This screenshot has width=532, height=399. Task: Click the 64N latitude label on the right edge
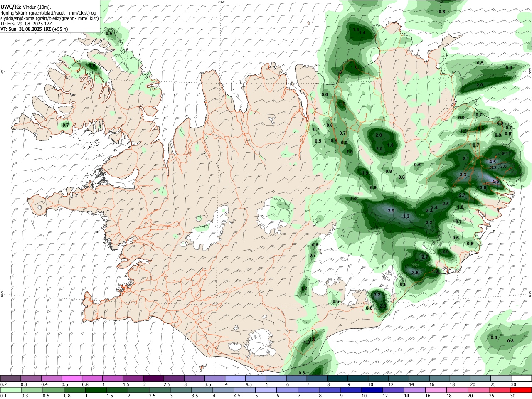point(530,294)
